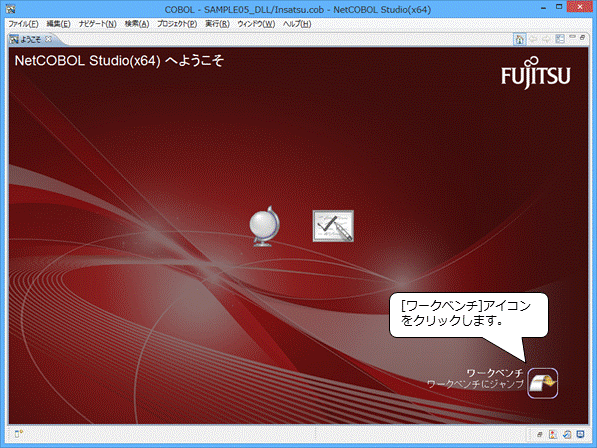Click the ワークベンチ link text
The image size is (597, 448).
tap(495, 373)
